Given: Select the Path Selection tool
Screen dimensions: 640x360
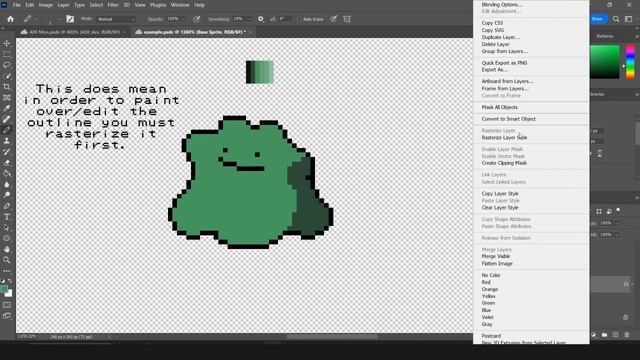Looking at the screenshot, I should click(7, 228).
